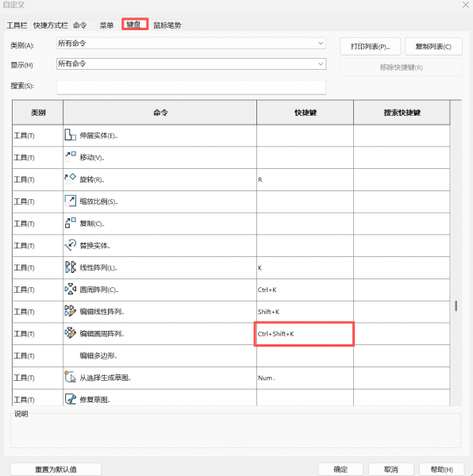This screenshot has width=473, height=476.
Task: Click the 伸展实体 command icon
Action: point(70,135)
